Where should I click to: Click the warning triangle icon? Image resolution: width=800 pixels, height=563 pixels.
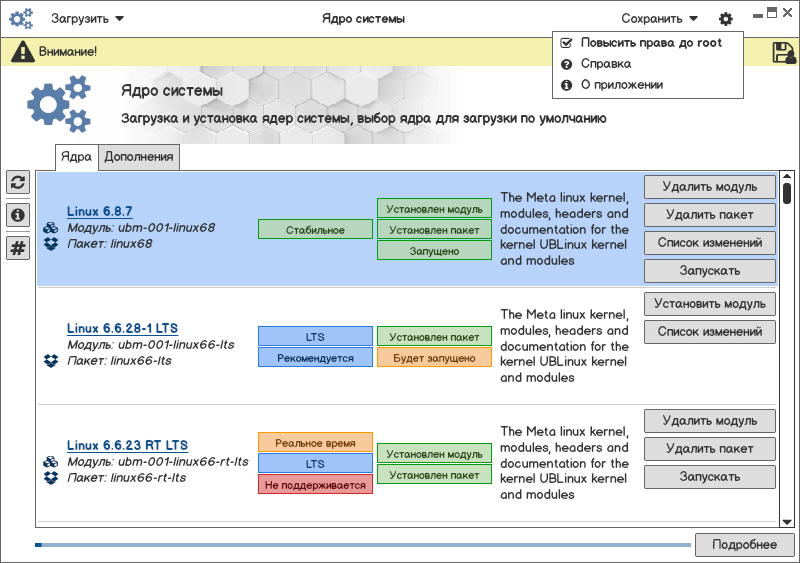(x=22, y=52)
